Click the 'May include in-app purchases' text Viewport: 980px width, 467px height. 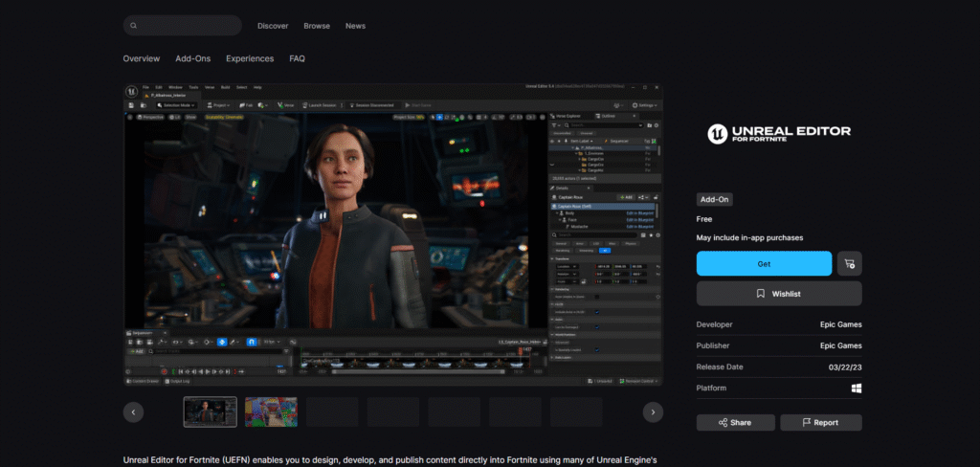pos(749,237)
